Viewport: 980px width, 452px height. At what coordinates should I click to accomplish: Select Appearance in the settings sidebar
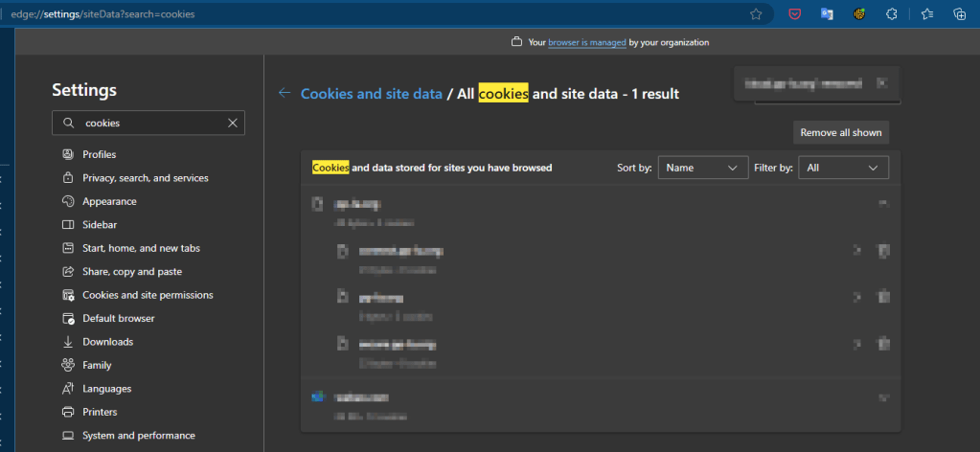[x=109, y=201]
